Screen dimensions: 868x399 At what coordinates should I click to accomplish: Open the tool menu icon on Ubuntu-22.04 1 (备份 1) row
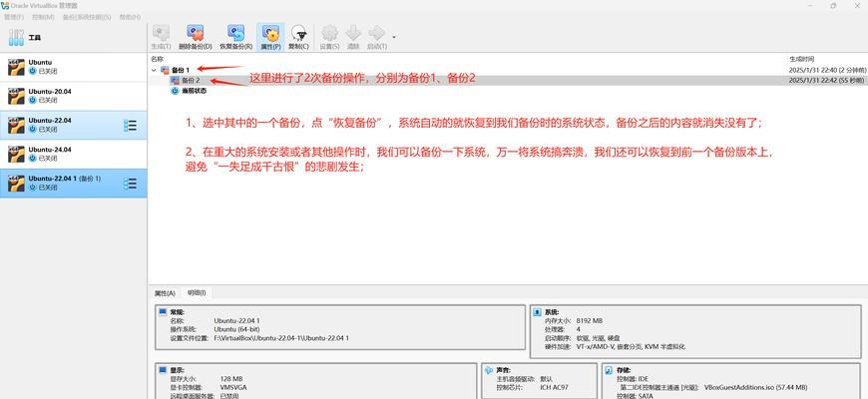pyautogui.click(x=130, y=184)
